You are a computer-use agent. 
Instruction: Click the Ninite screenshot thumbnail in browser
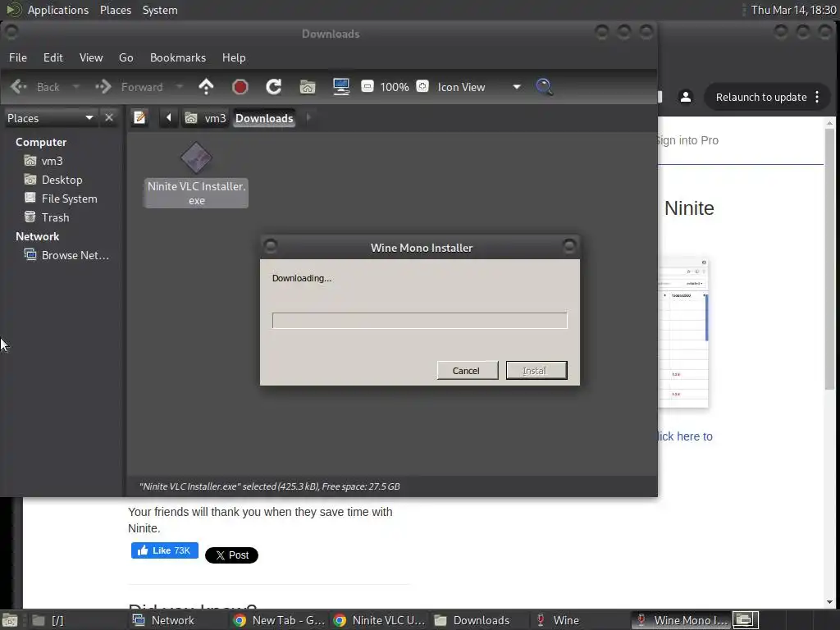(683, 332)
